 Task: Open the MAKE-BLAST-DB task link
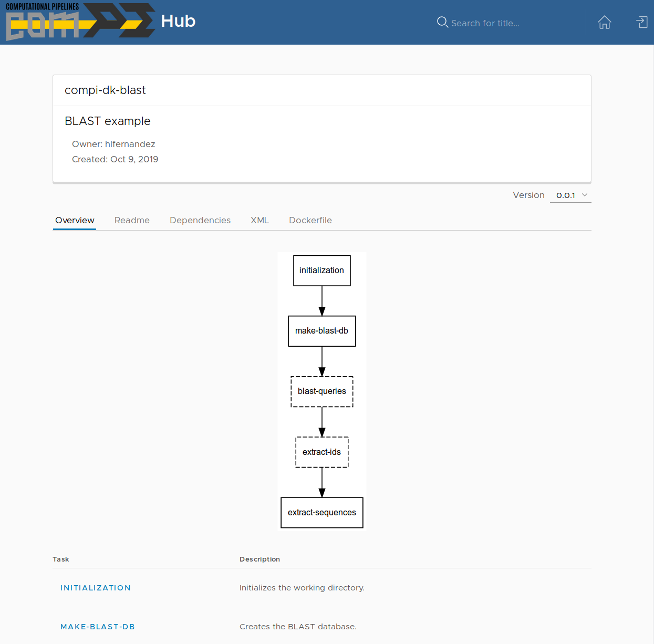(98, 627)
